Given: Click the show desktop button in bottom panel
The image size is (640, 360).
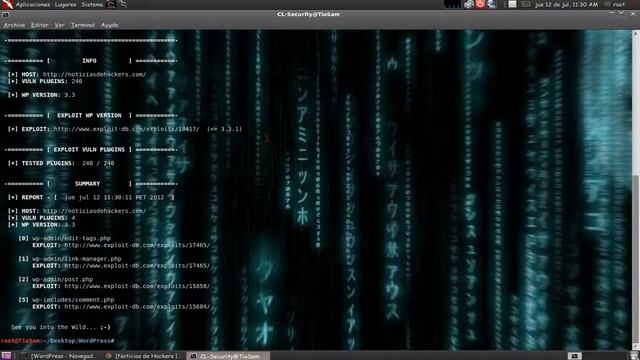Looking at the screenshot, I should pos(6,356).
